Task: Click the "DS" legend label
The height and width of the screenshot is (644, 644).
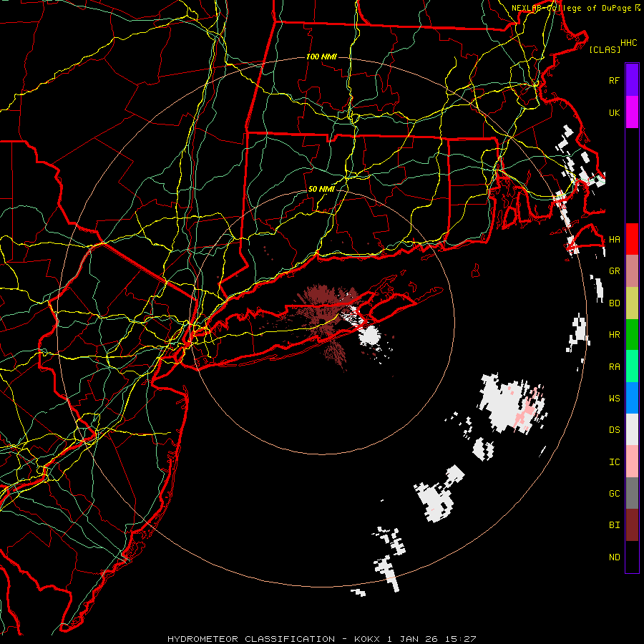Action: [614, 430]
